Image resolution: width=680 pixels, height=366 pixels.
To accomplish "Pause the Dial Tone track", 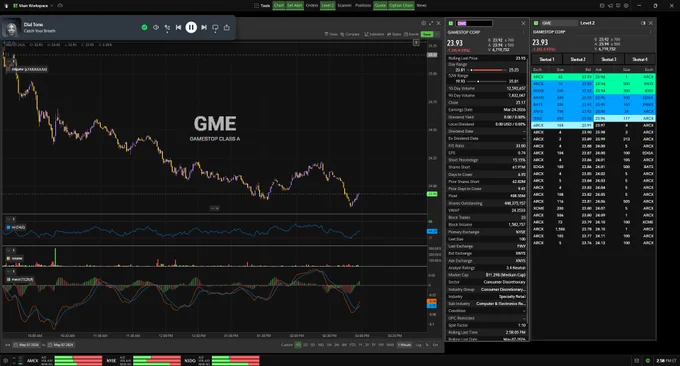I will click(191, 27).
